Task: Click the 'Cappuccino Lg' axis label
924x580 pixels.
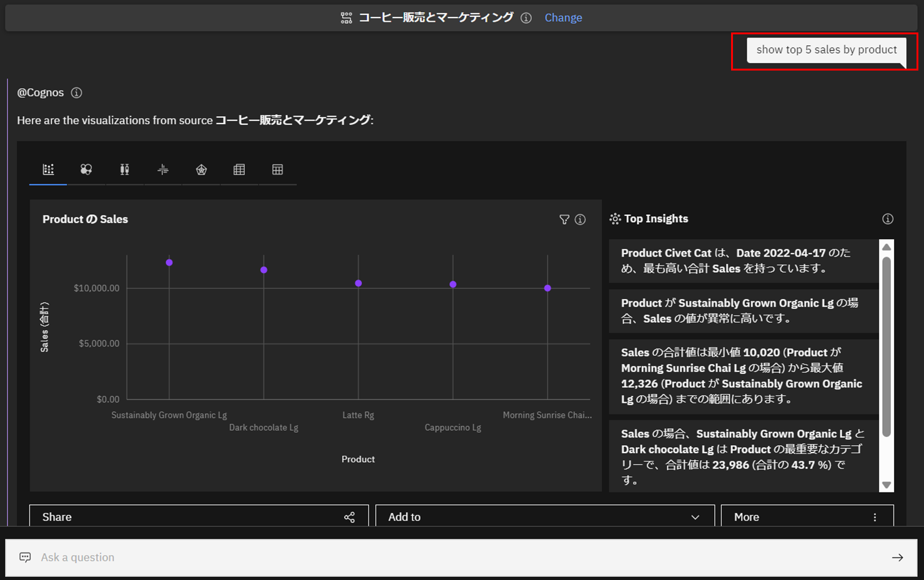Action: (453, 428)
